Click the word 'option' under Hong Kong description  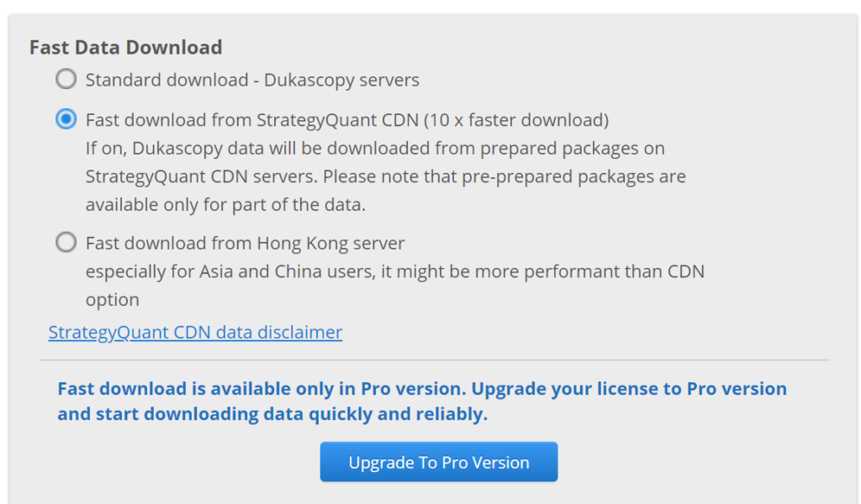click(x=112, y=300)
